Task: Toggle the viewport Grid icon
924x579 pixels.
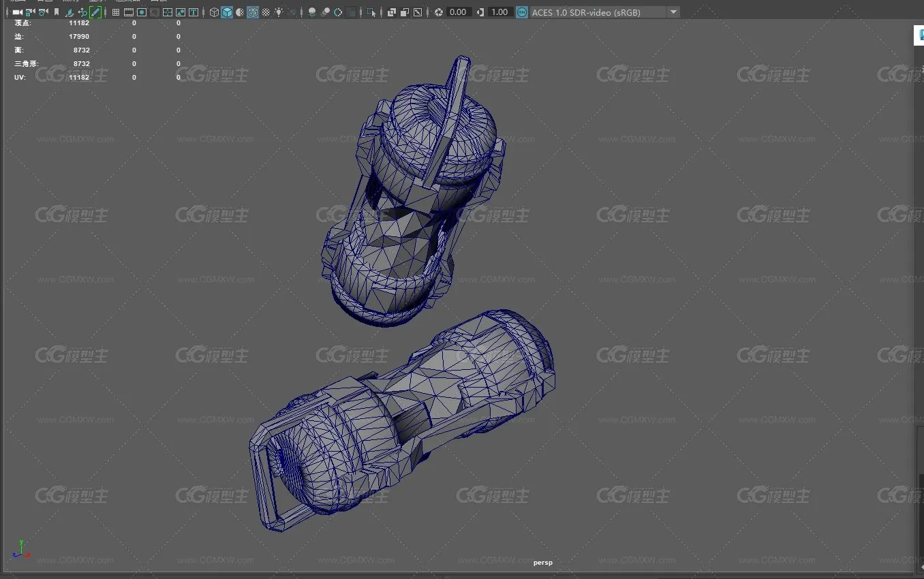Action: pyautogui.click(x=115, y=12)
